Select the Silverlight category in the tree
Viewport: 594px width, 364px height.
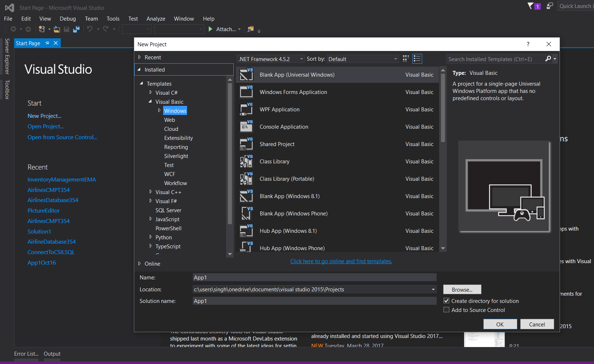tap(176, 156)
